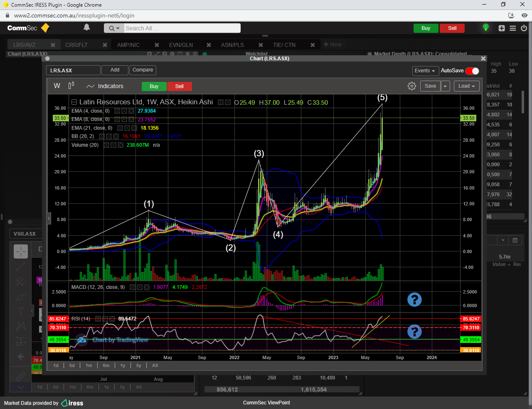
Task: Hide the EMA (4, close, 0) indicator
Action: point(117,111)
